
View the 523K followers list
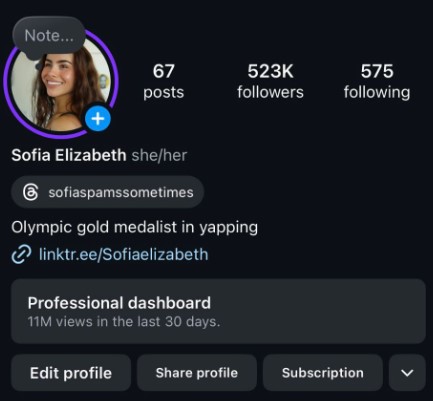click(270, 81)
